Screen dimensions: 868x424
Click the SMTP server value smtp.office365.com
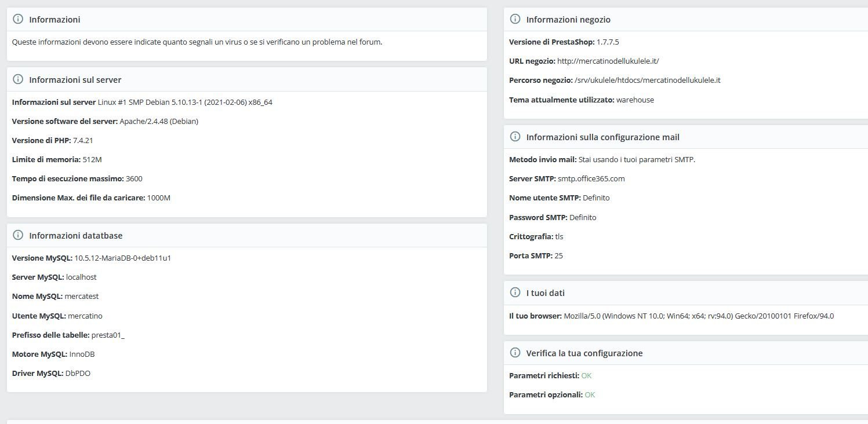(x=591, y=178)
